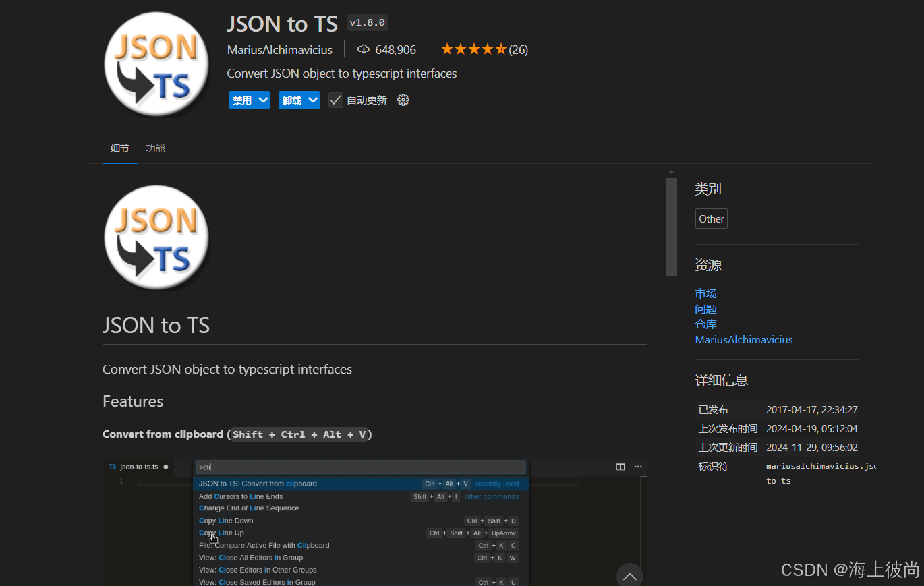This screenshot has height=586, width=924.
Task: Select the json-to-ts.ts editor tab
Action: [139, 467]
